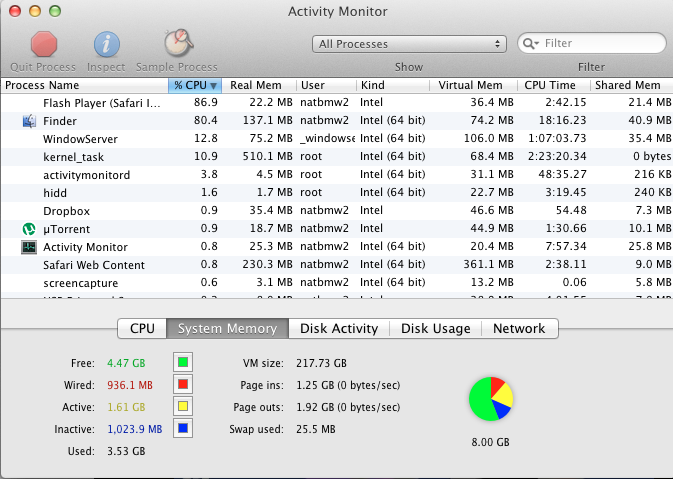This screenshot has width=673, height=479.
Task: Click the 510.1 MB real memory cell
Action: (x=267, y=156)
